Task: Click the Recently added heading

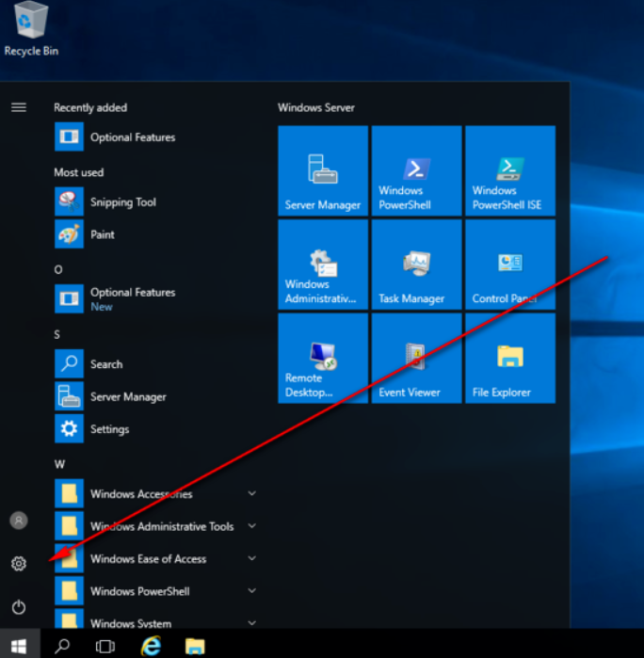Action: [x=90, y=107]
